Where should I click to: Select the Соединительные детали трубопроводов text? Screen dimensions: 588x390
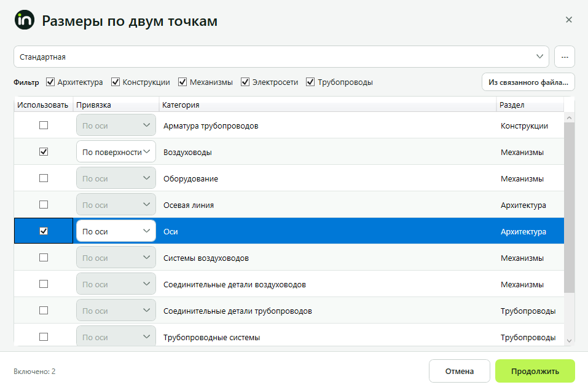pos(237,311)
